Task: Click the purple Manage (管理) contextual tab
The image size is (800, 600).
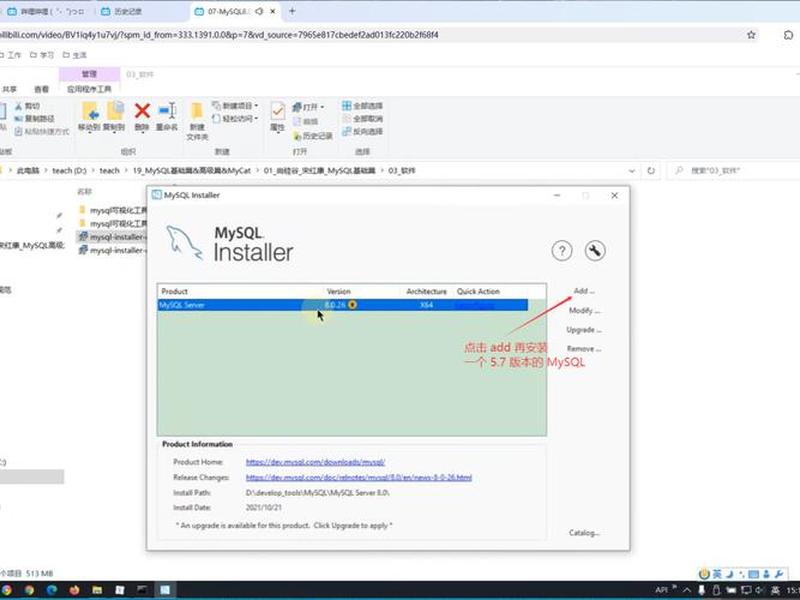Action: click(x=89, y=74)
